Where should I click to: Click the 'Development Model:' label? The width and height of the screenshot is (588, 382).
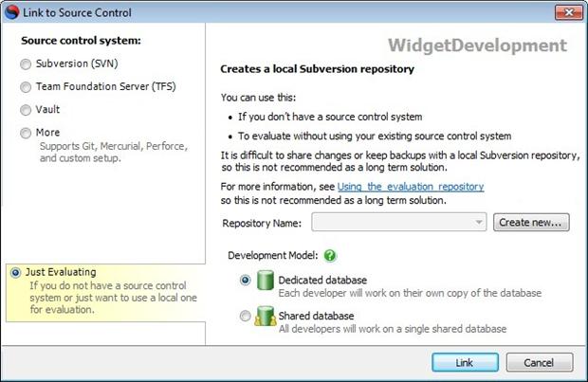tap(272, 256)
